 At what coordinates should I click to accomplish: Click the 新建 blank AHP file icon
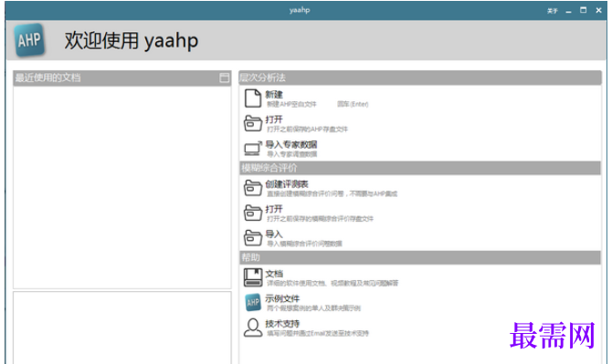click(x=252, y=99)
